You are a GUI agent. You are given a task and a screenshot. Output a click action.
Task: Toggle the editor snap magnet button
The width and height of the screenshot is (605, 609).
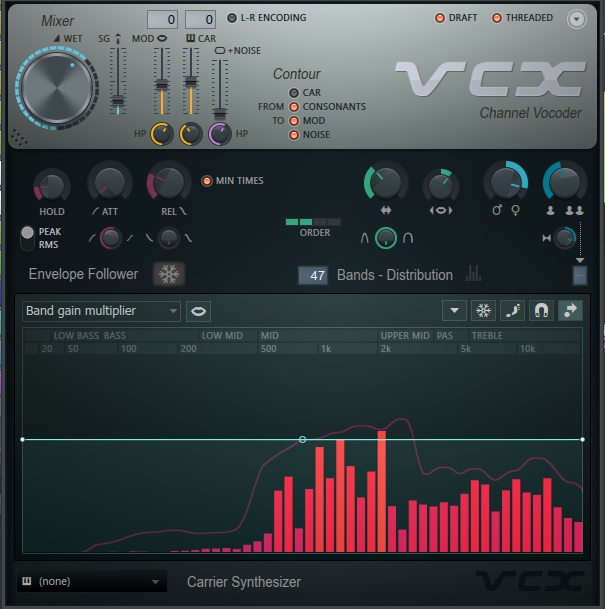pos(541,310)
